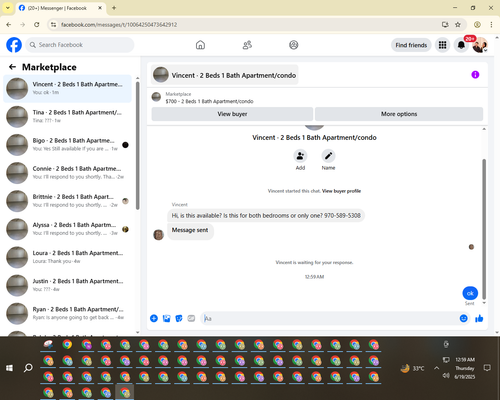The height and width of the screenshot is (400, 500).
Task: Bookmark this page with the star icon
Action: (458, 25)
